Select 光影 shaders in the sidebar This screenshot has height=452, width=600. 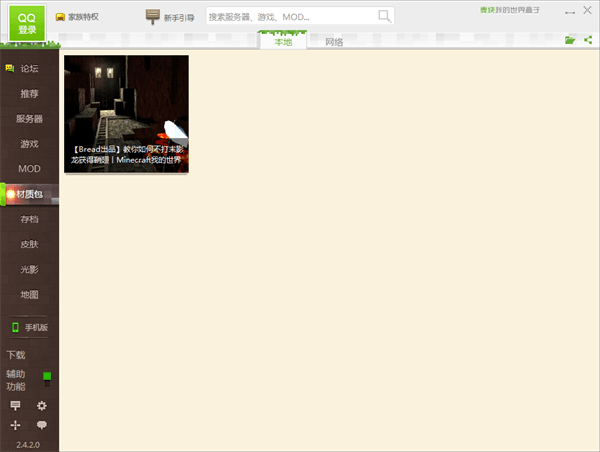click(29, 270)
